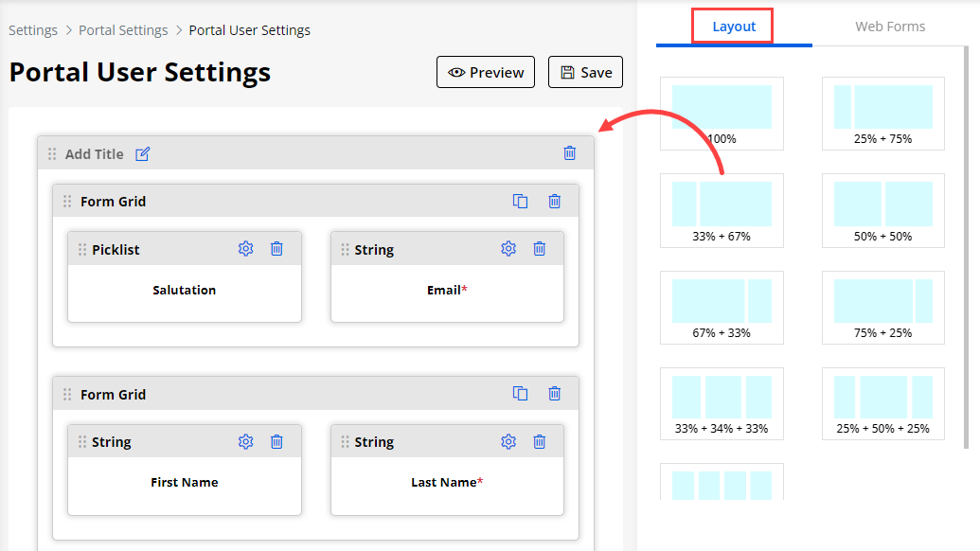980x551 pixels.
Task: Switch to the Web Forms tab
Action: [x=890, y=27]
